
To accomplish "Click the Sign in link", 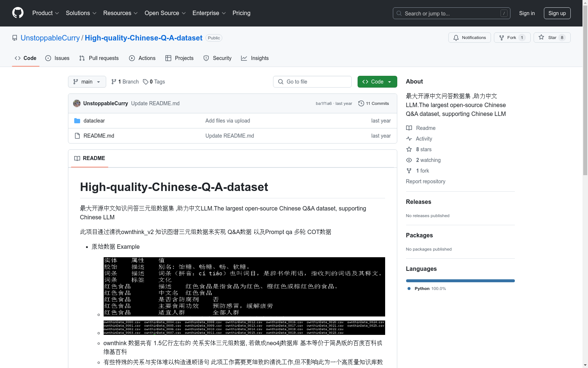I will (527, 13).
